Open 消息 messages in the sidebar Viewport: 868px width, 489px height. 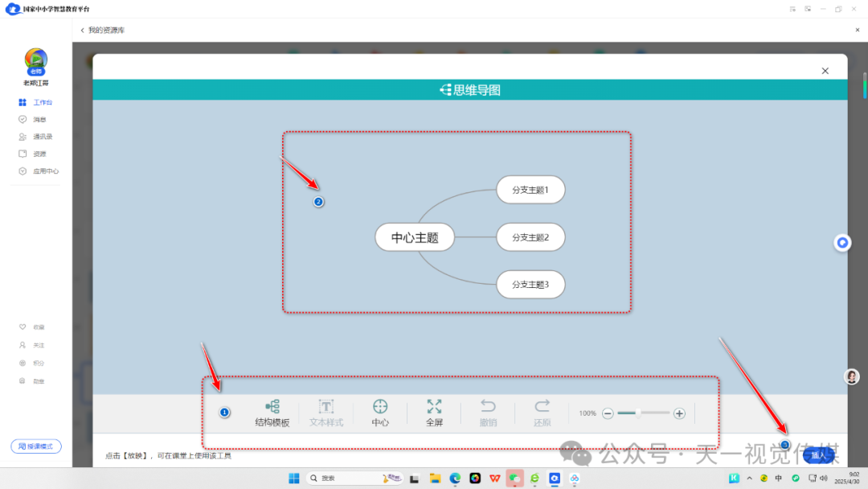click(x=36, y=118)
